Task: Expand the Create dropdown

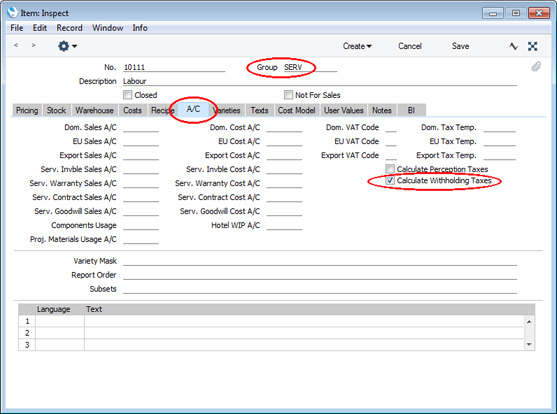Action: [357, 46]
